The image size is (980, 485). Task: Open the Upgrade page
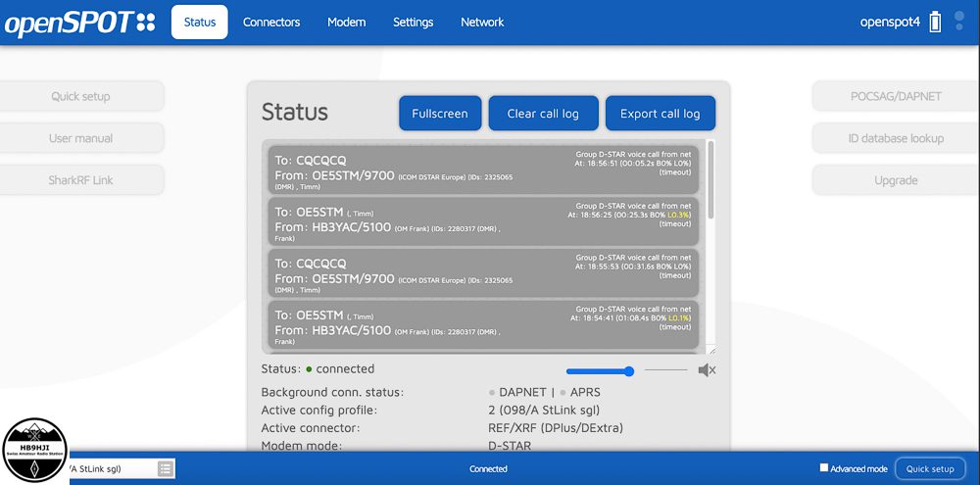[x=896, y=180]
